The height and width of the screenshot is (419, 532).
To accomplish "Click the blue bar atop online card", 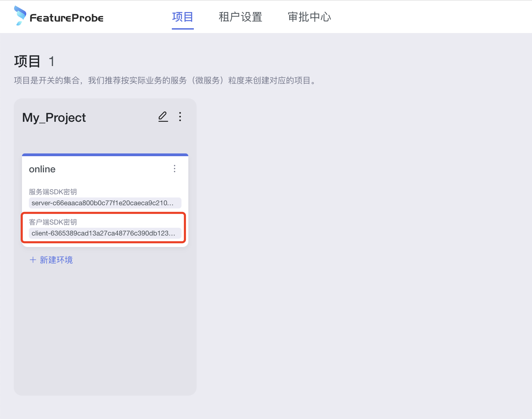I will point(105,155).
